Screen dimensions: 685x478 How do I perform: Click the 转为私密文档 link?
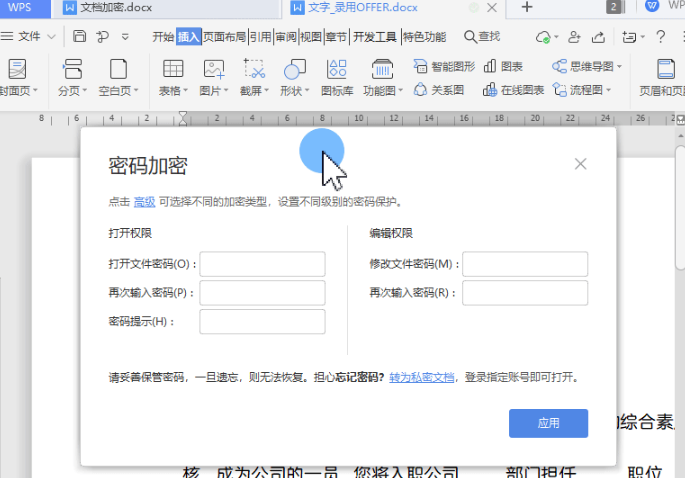click(422, 377)
